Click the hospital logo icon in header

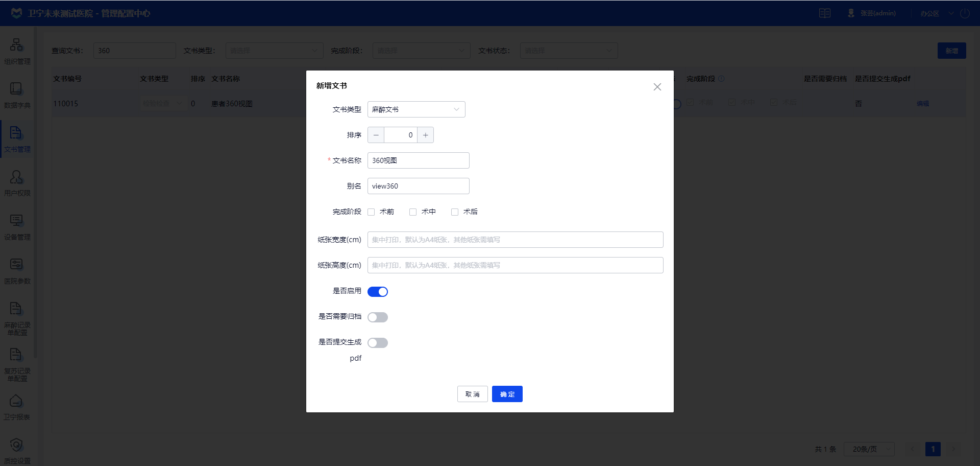coord(16,13)
